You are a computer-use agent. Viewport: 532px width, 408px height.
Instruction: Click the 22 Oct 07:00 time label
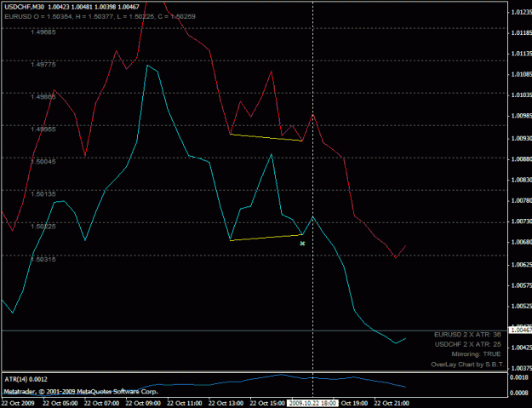pos(101,403)
